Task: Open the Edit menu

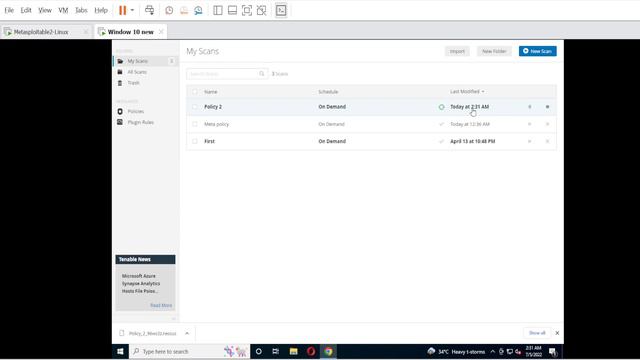Action: pyautogui.click(x=26, y=10)
